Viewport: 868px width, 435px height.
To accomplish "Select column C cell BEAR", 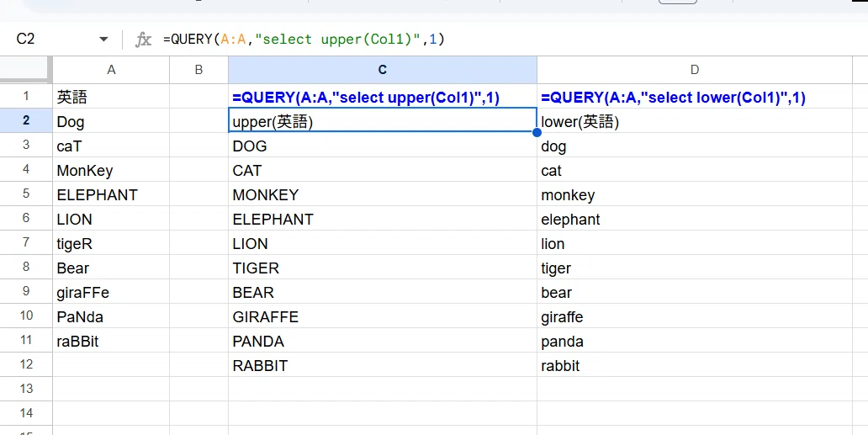I will point(383,292).
